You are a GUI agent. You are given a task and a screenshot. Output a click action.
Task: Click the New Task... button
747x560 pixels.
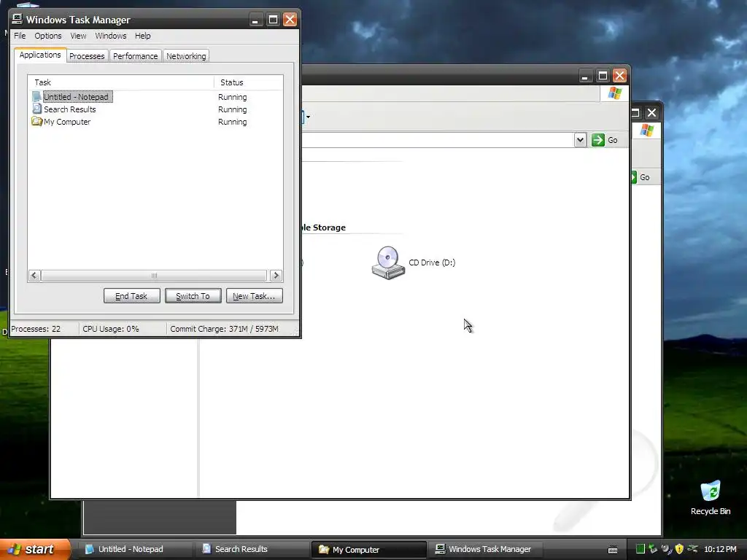click(254, 296)
